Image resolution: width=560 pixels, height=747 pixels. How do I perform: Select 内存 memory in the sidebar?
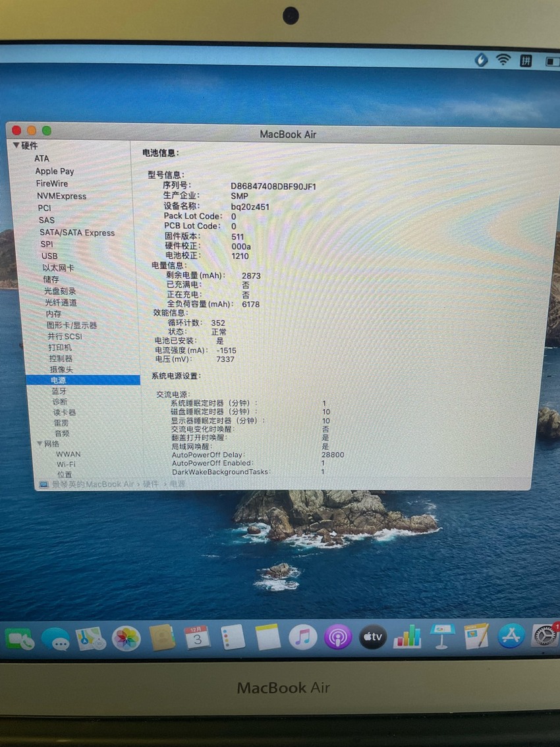coord(53,313)
